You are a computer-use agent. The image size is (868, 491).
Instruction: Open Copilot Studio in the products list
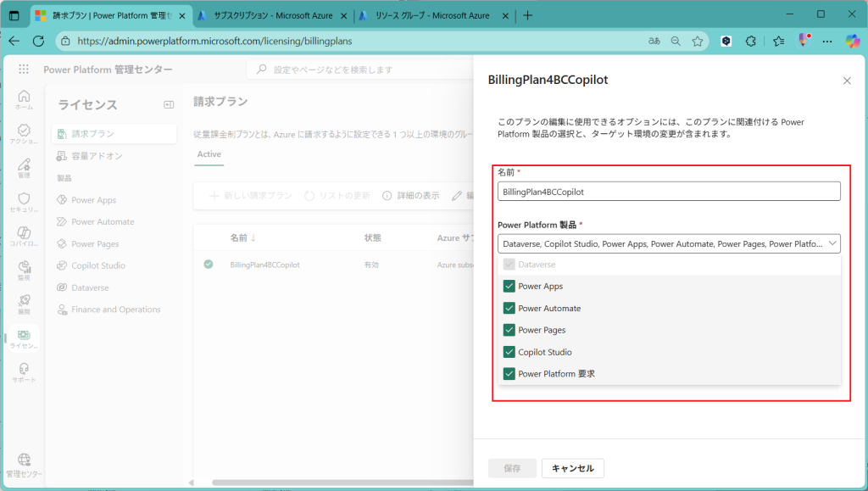coord(98,265)
